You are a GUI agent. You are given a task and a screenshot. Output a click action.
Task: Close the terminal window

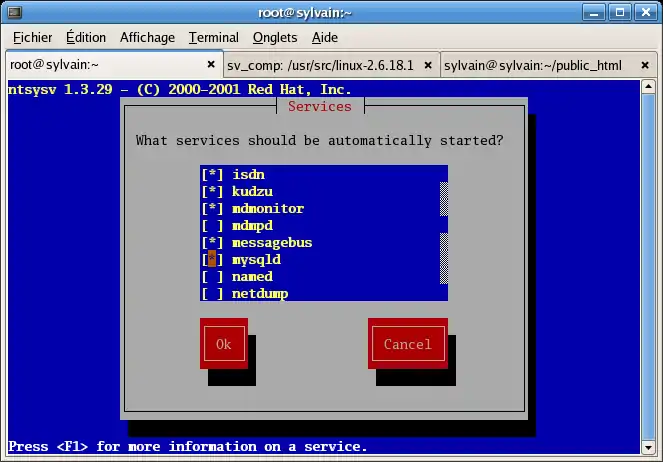point(643,13)
